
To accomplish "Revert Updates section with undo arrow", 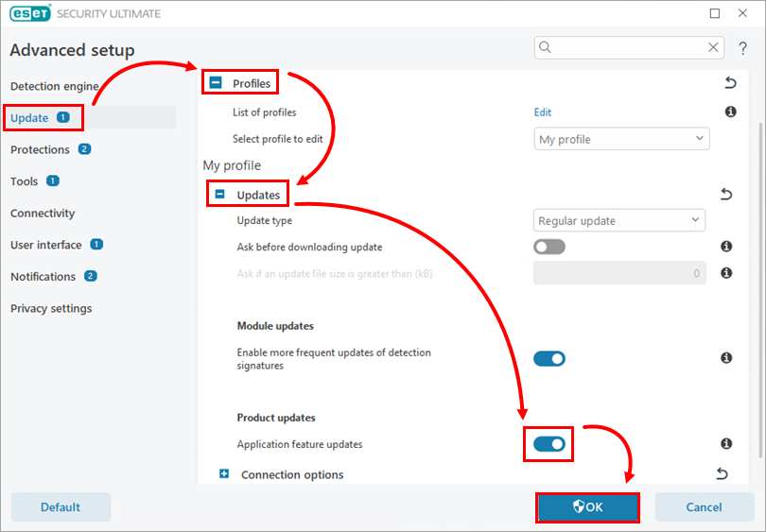I will point(726,195).
